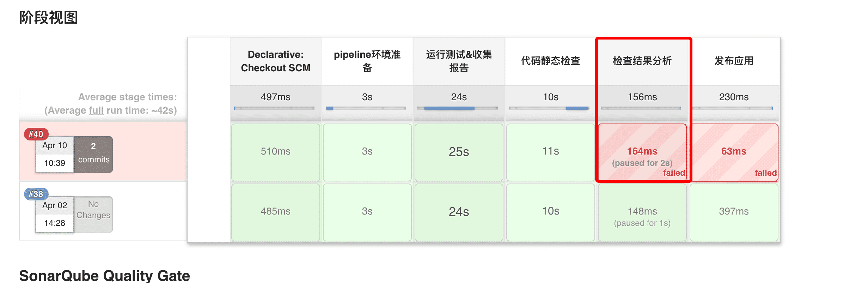Click the 25s 运行测试 stage cell of build #40
The image size is (868, 283).
(x=459, y=152)
